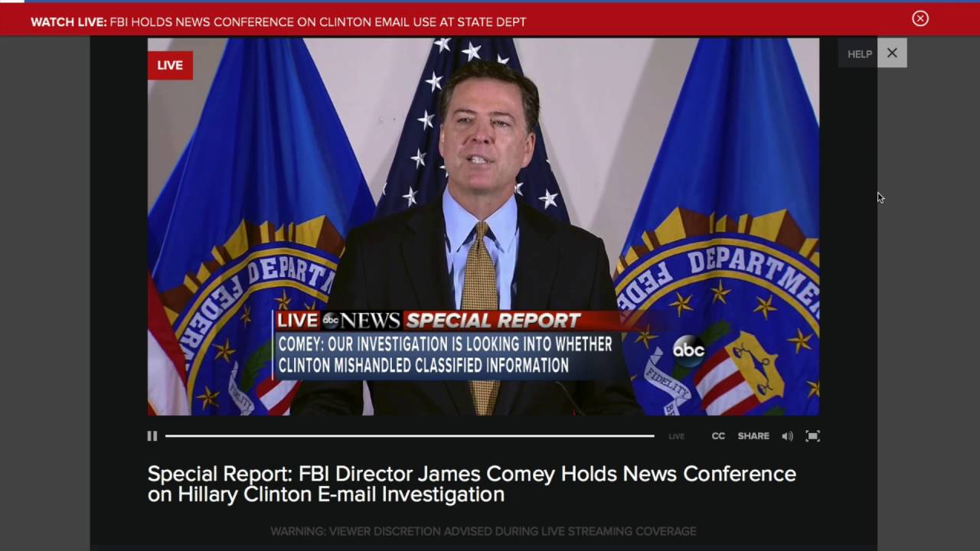Click the speaker's face in the video frame
980x551 pixels.
[488, 138]
